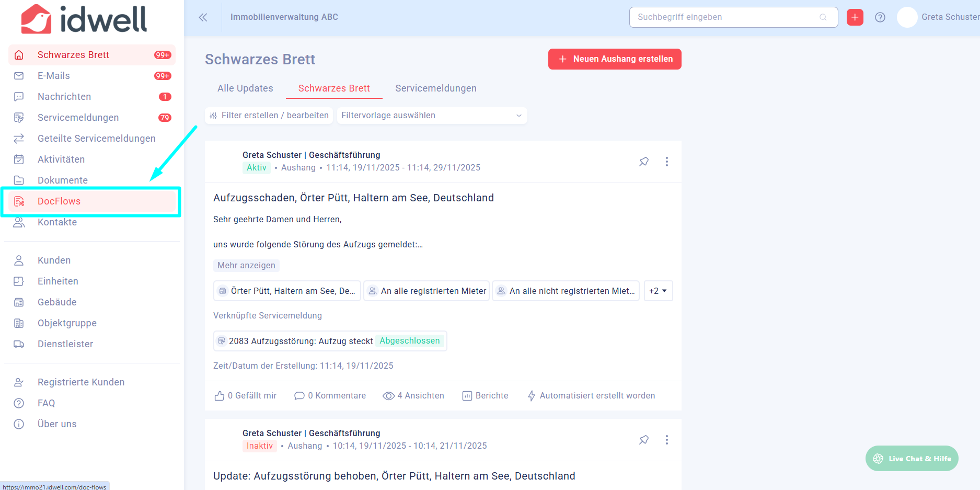
Task: Select the Schwarzes Brett tab
Action: pos(334,88)
